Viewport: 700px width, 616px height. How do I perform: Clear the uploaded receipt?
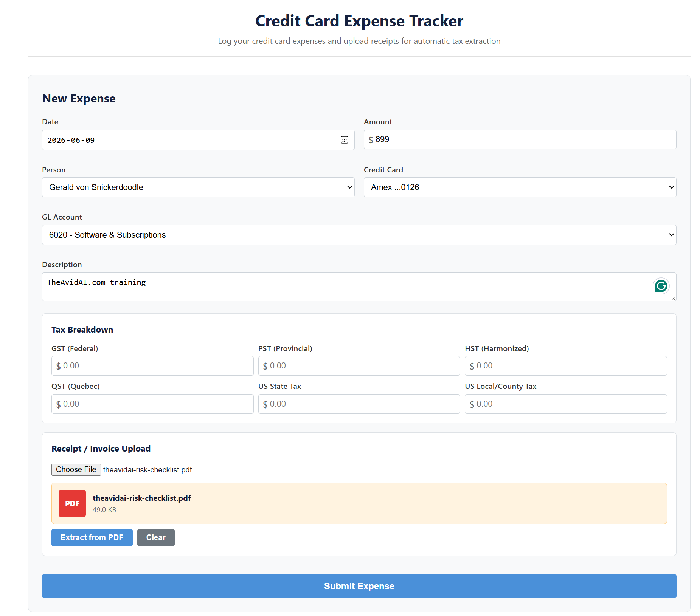tap(156, 537)
